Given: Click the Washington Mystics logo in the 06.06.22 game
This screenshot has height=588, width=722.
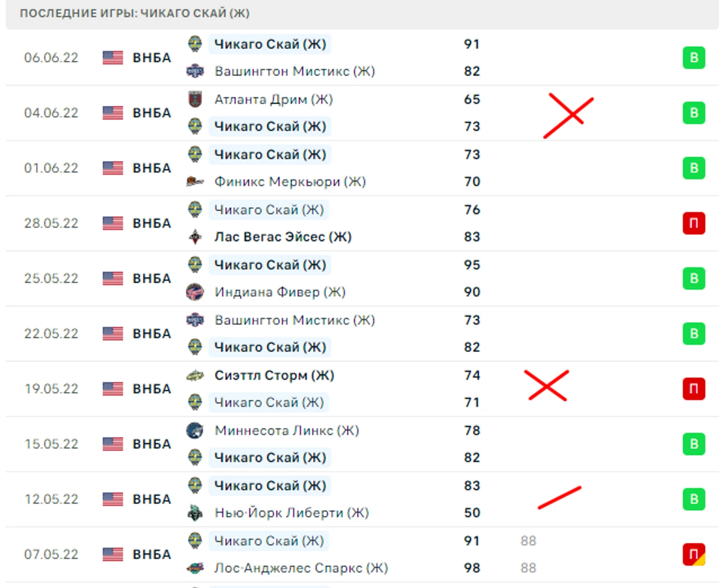Looking at the screenshot, I should coord(195,71).
